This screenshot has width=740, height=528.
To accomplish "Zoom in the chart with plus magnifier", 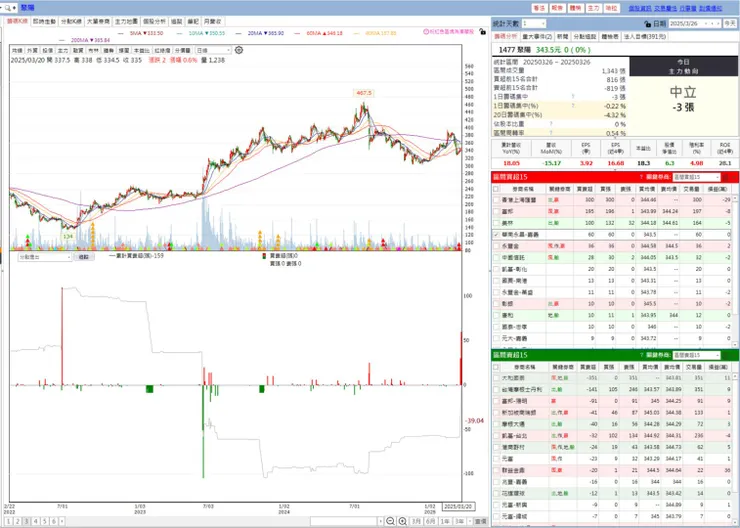I will [x=403, y=521].
